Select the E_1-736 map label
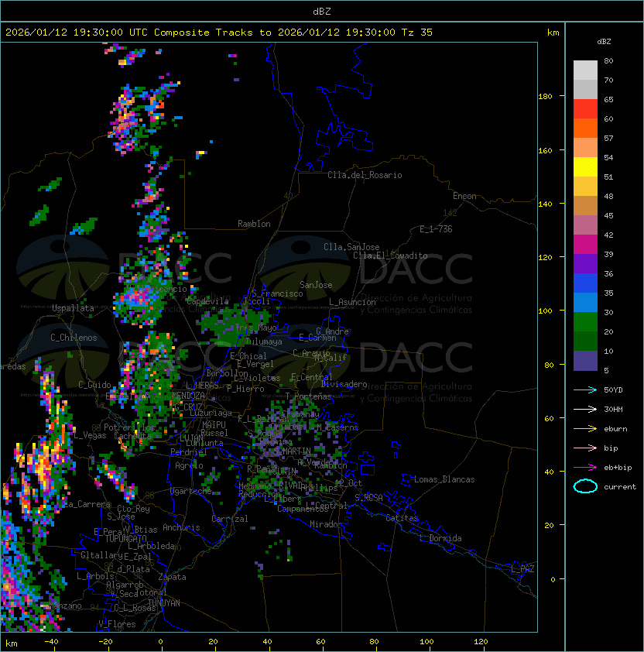644x652 pixels. click(436, 229)
